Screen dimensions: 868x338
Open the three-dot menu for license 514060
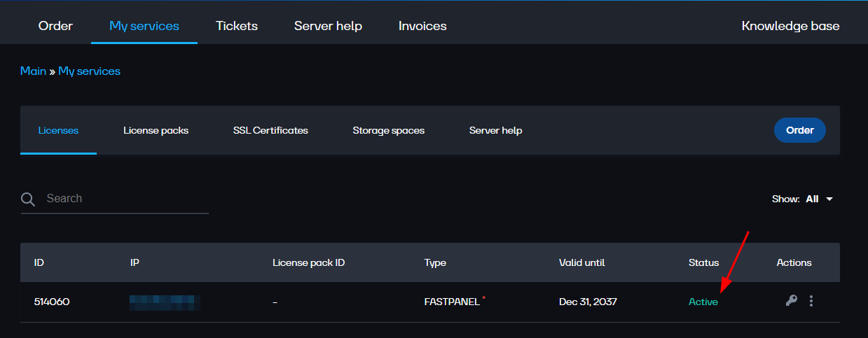click(x=811, y=301)
